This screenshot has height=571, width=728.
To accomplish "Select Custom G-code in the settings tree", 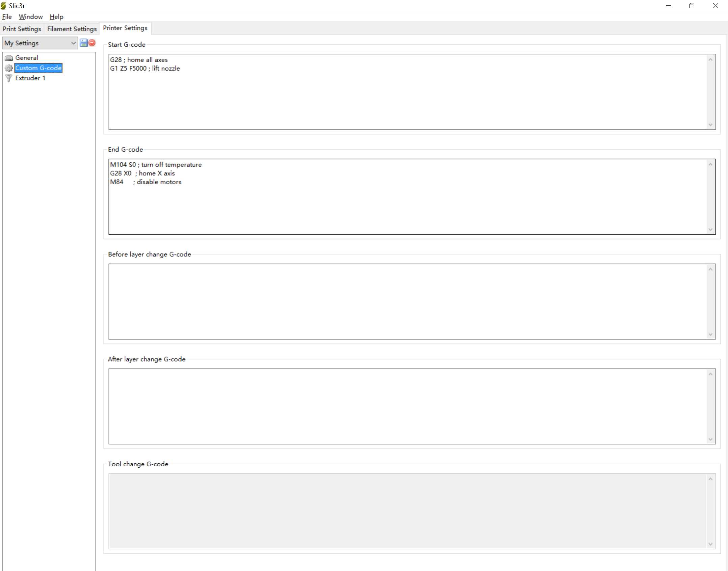I will [38, 68].
